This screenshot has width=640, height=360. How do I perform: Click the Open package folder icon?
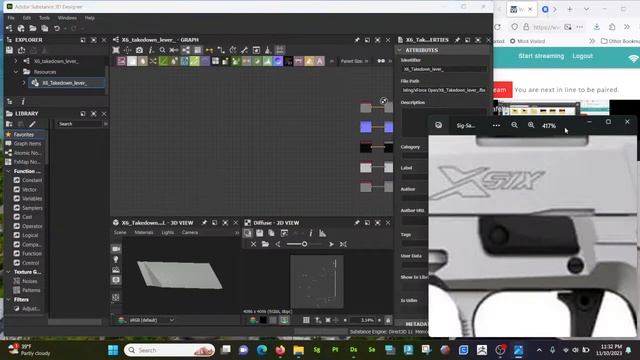[x=33, y=28]
